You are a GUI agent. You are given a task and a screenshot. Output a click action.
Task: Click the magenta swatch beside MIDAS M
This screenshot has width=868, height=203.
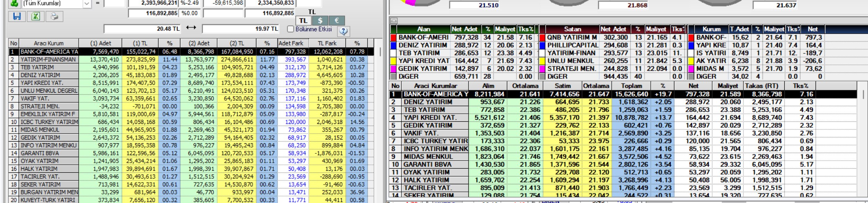coord(691,69)
